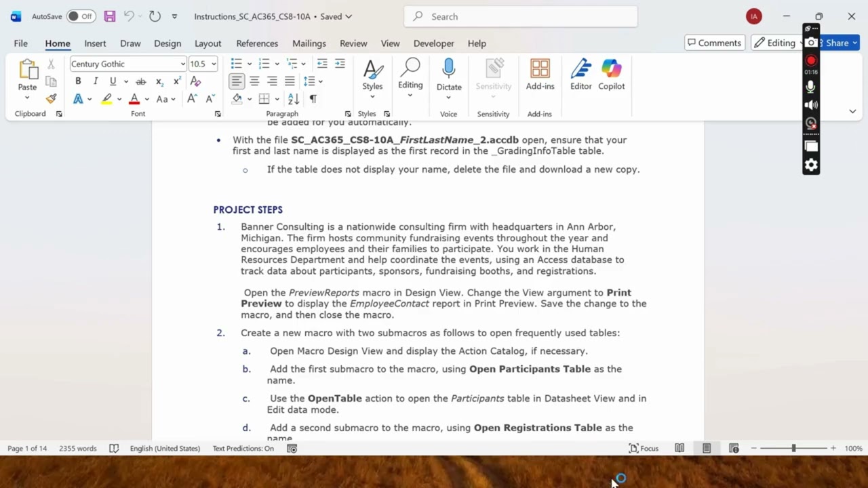This screenshot has height=488, width=868.
Task: Increase font size with Grow Font icon
Action: click(192, 99)
